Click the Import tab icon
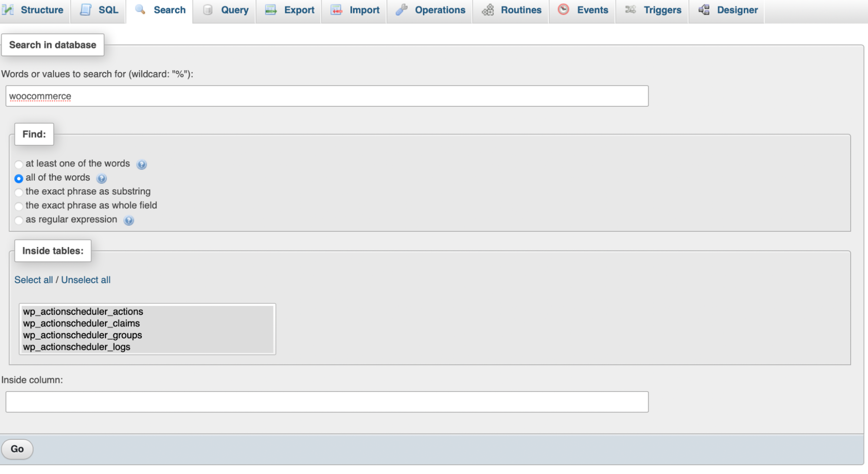868x474 pixels. 336,10
